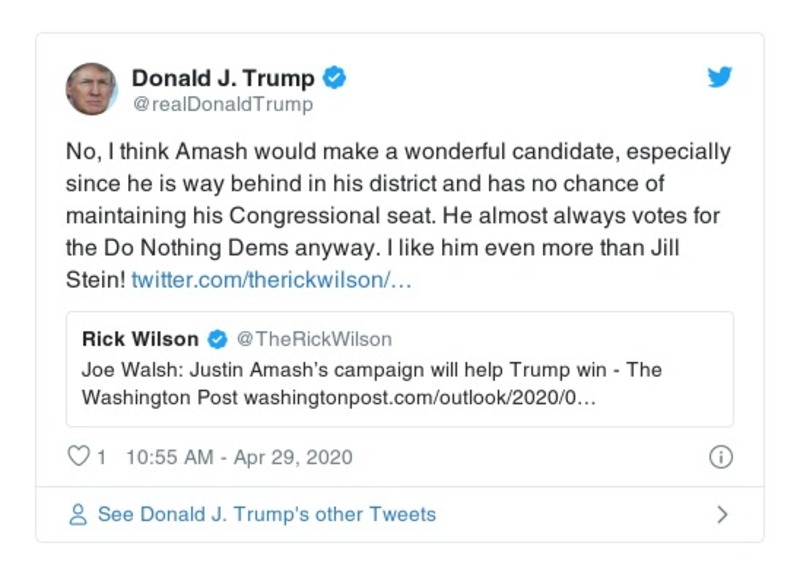Toggle the heart to unlike the tweet
The width and height of the screenshot is (800, 578).
click(x=78, y=455)
